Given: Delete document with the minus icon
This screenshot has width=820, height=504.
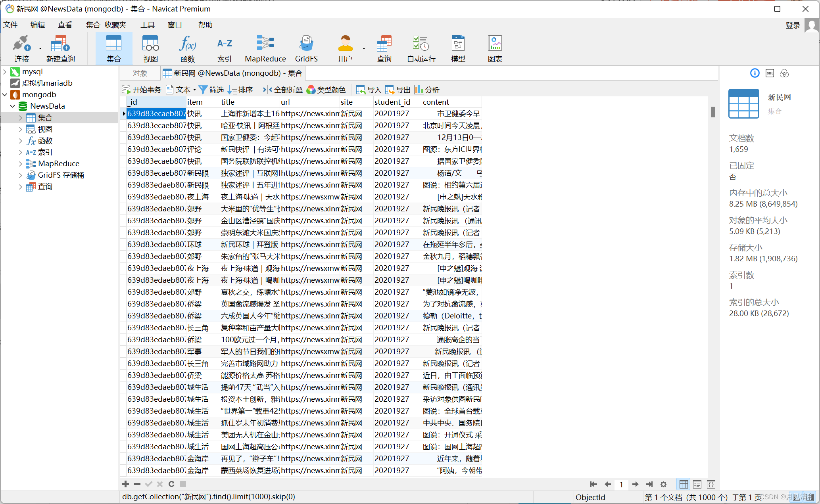Looking at the screenshot, I should (x=137, y=484).
